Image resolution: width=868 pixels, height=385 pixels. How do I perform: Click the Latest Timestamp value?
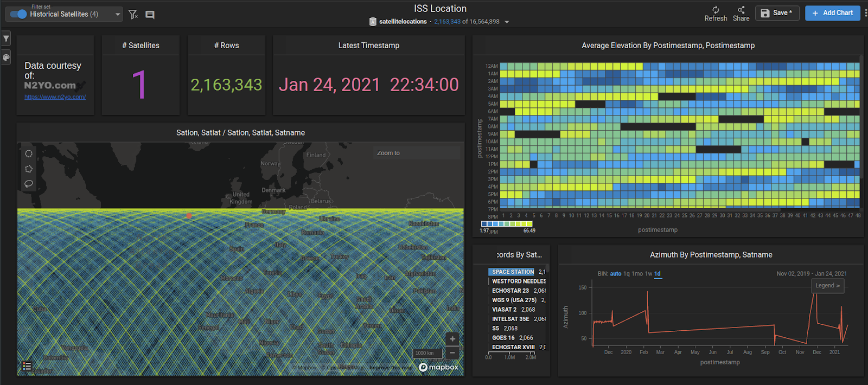tap(369, 85)
